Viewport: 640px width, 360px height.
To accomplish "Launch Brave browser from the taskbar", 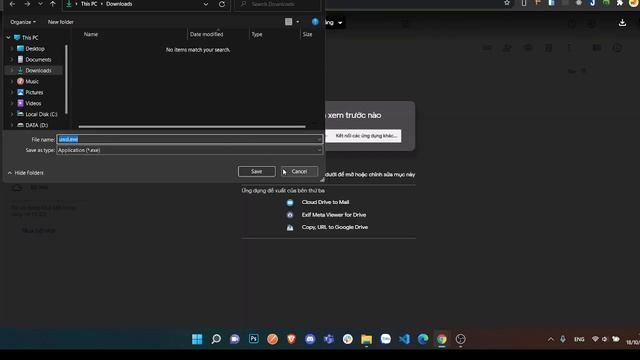I will [291, 339].
